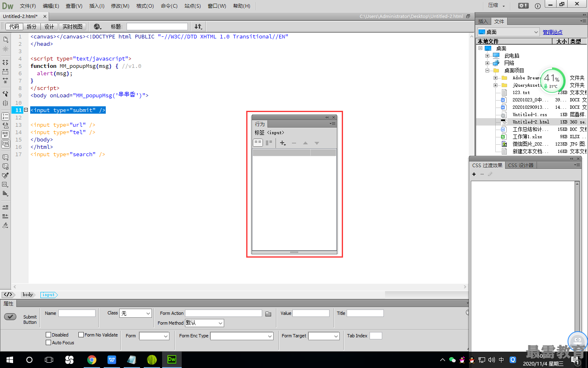This screenshot has height=368, width=588.
Task: Open sync settings icon in top bar
Action: [523, 6]
